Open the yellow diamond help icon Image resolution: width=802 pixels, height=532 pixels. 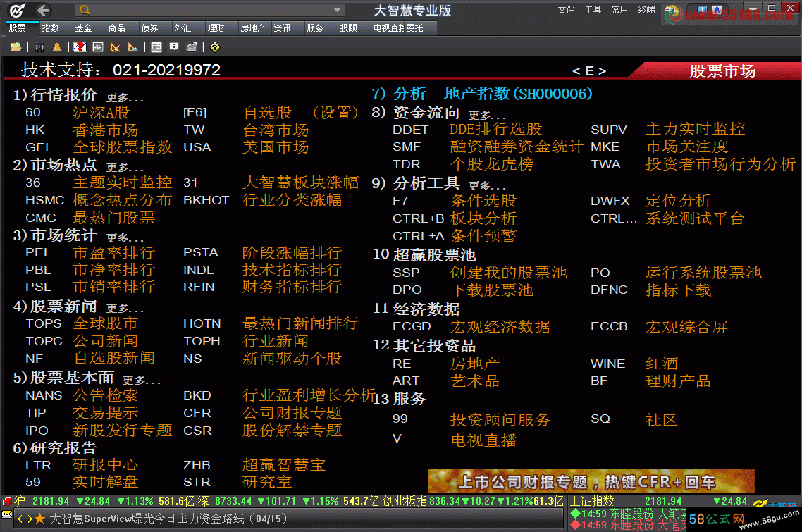(215, 48)
